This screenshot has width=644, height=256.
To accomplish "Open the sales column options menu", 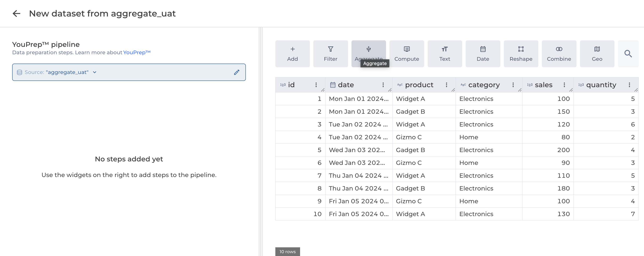I will click(564, 85).
